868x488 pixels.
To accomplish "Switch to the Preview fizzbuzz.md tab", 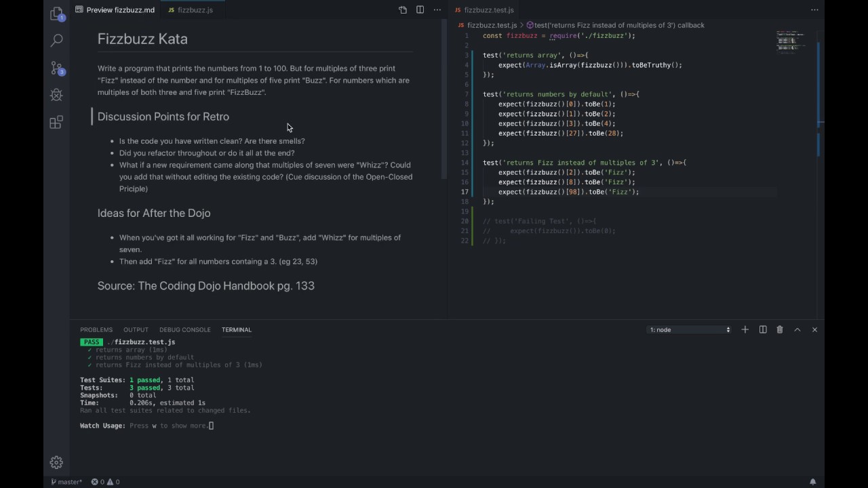I will tap(115, 10).
